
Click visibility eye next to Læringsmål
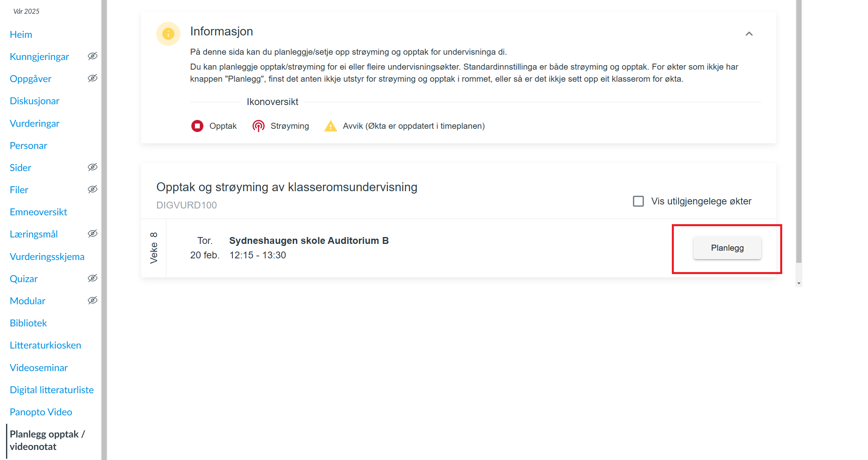[x=93, y=234]
